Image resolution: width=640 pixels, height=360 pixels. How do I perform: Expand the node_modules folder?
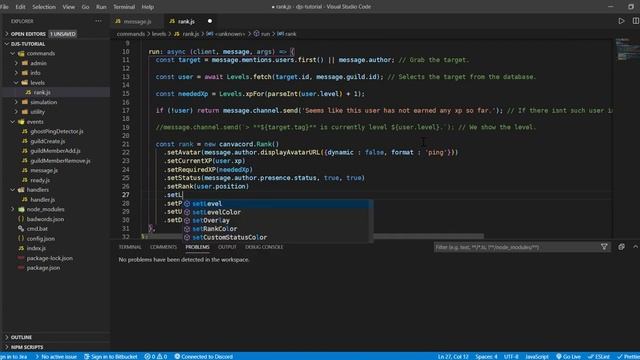pos(13,209)
